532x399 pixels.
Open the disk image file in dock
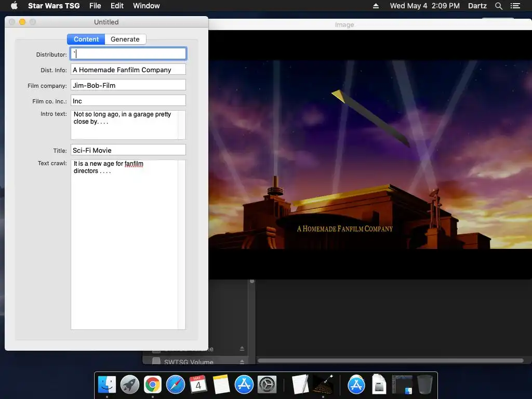(x=379, y=385)
